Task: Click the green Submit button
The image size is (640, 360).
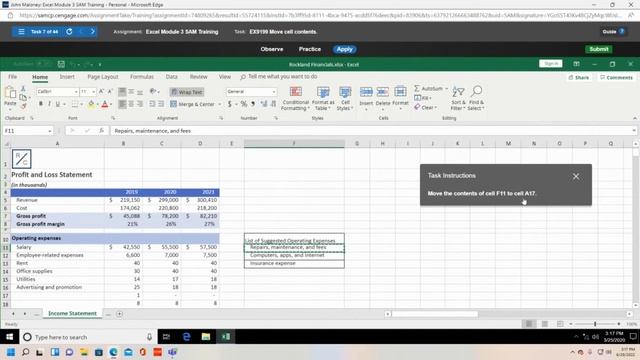Action: coord(599,49)
